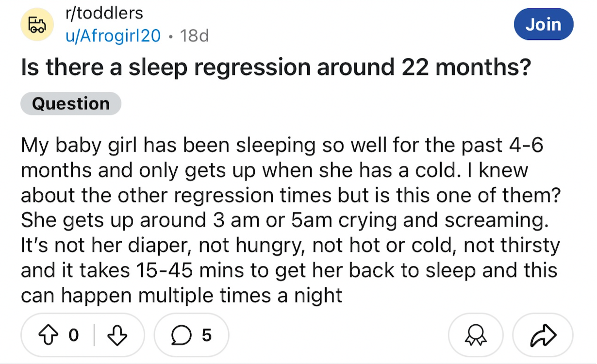Click the comment count number 5
Screen dimensions: 597x364
(206, 335)
